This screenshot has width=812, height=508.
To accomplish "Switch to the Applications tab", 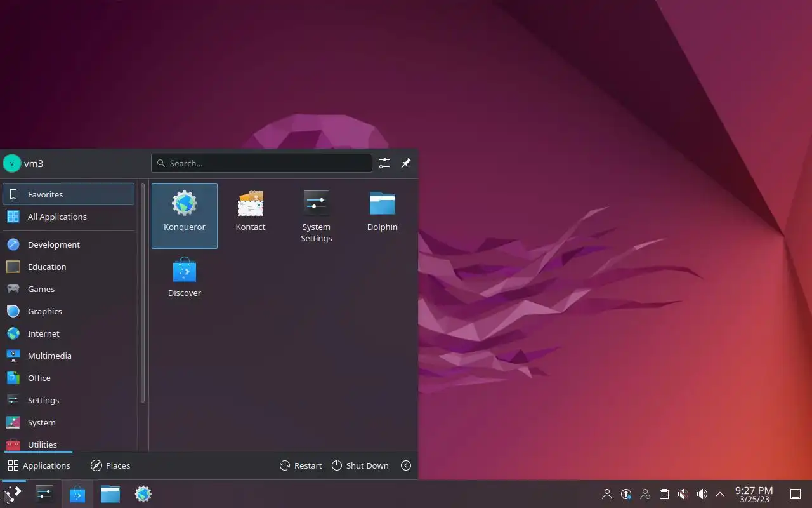I will [39, 465].
